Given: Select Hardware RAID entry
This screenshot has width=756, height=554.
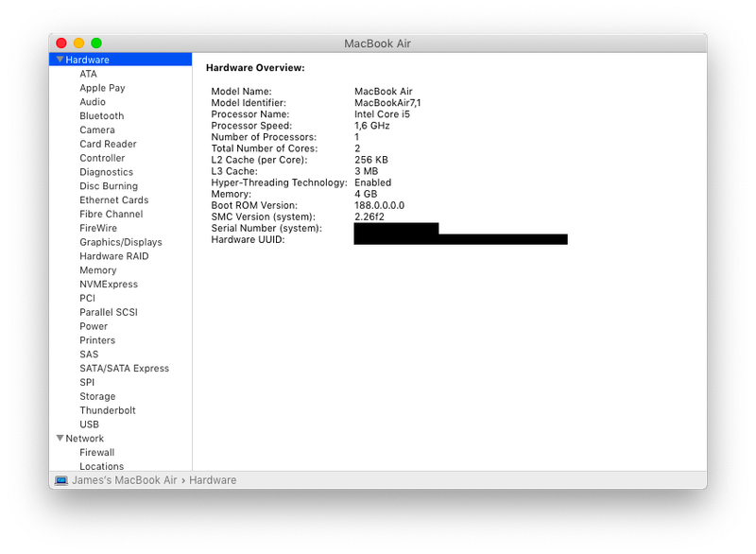Looking at the screenshot, I should tap(113, 256).
